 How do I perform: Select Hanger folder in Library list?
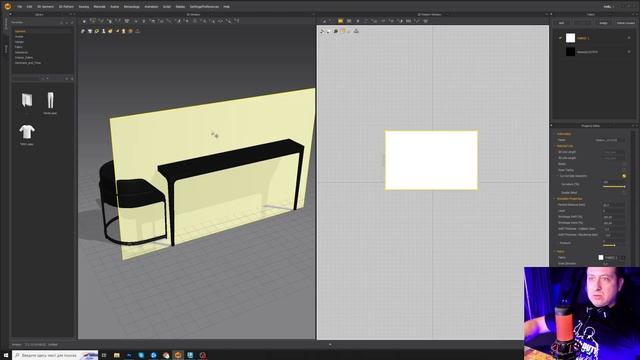click(19, 42)
